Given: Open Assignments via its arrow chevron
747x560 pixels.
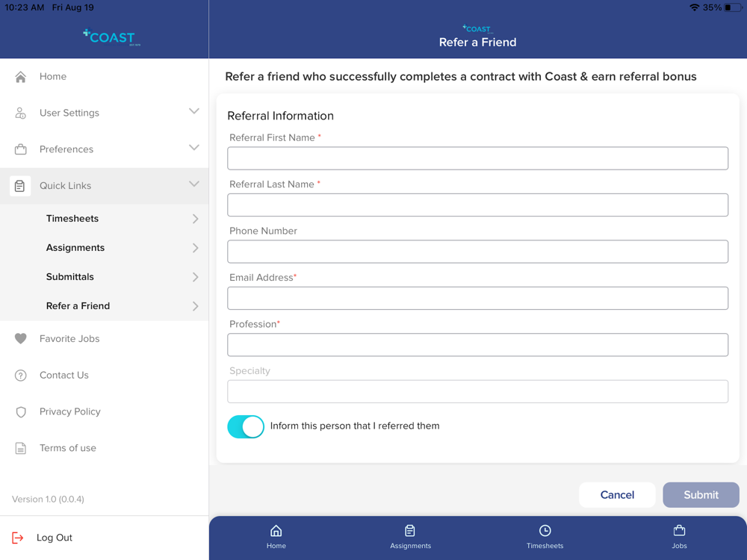Looking at the screenshot, I should tap(195, 248).
